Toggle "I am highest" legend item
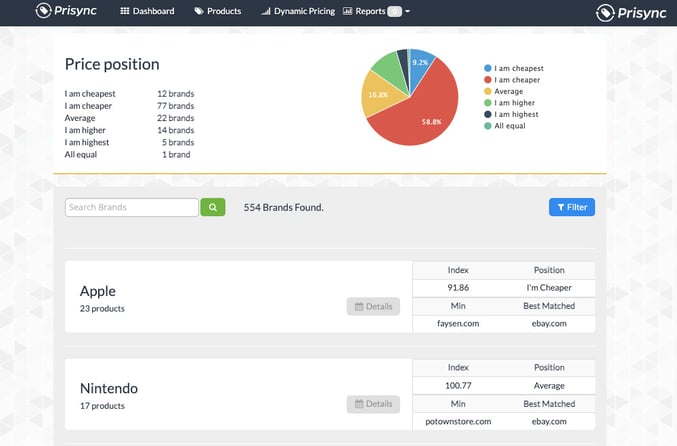The height and width of the screenshot is (446, 677). [x=511, y=114]
